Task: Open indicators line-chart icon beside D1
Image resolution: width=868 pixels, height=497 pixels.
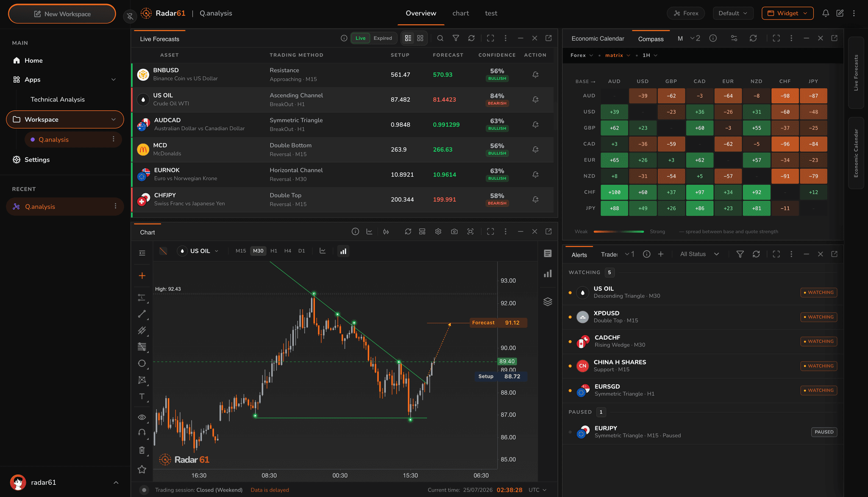Action: tap(323, 251)
